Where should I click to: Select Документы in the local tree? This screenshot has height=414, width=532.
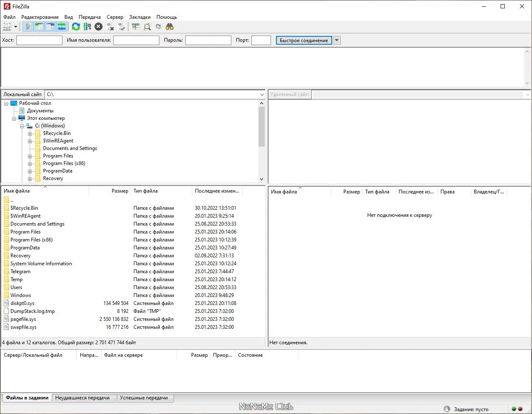[x=40, y=111]
